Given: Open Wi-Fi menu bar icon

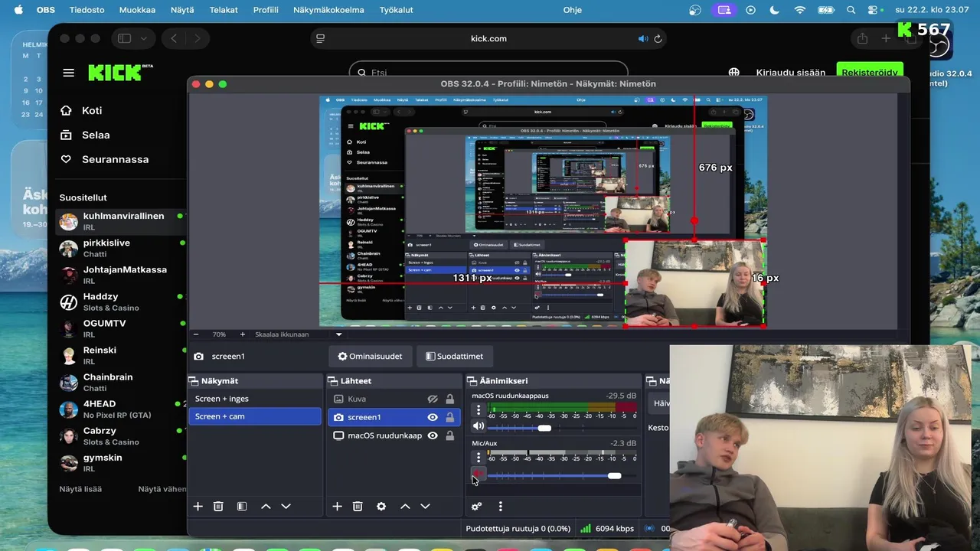Looking at the screenshot, I should [800, 10].
